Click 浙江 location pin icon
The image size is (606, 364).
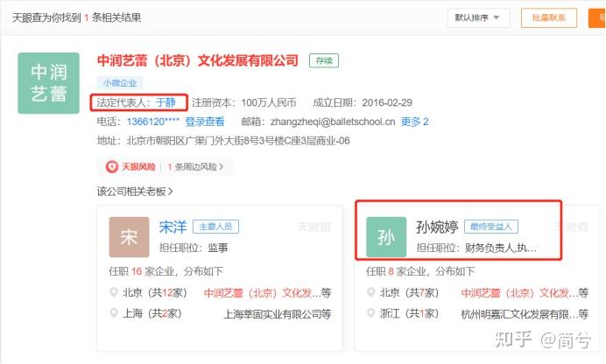pyautogui.click(x=371, y=313)
